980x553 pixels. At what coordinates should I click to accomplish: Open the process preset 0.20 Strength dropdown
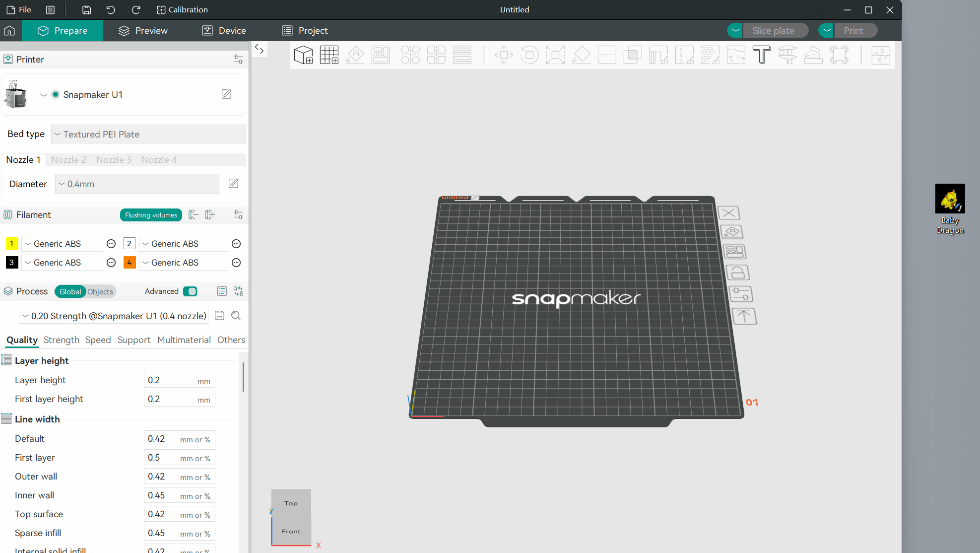pos(114,316)
